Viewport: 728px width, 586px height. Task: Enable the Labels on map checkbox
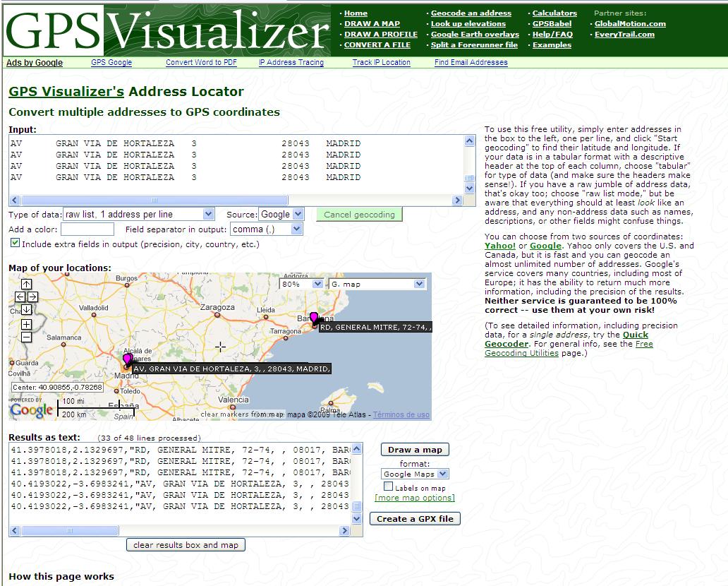[389, 486]
